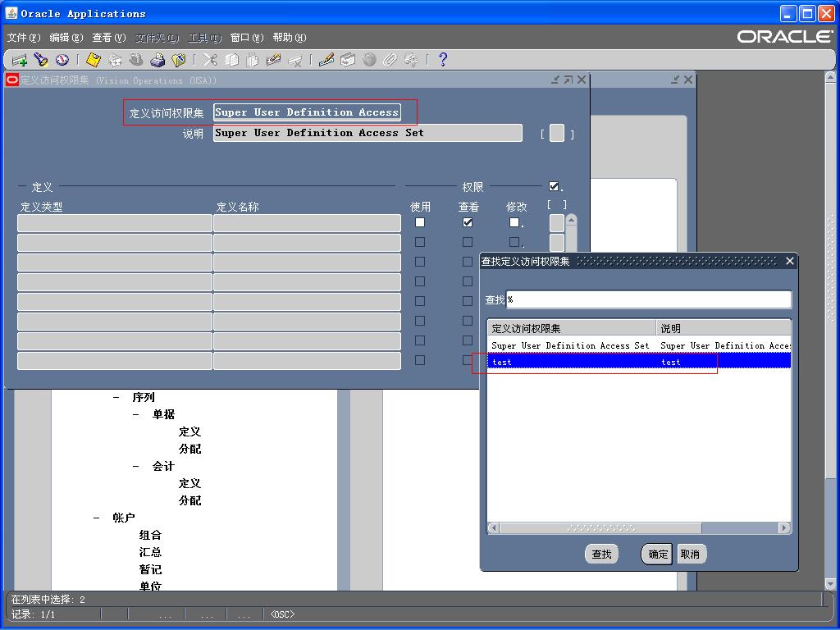Show the Navigator via compass icon
This screenshot has width=840, height=630.
(62, 60)
